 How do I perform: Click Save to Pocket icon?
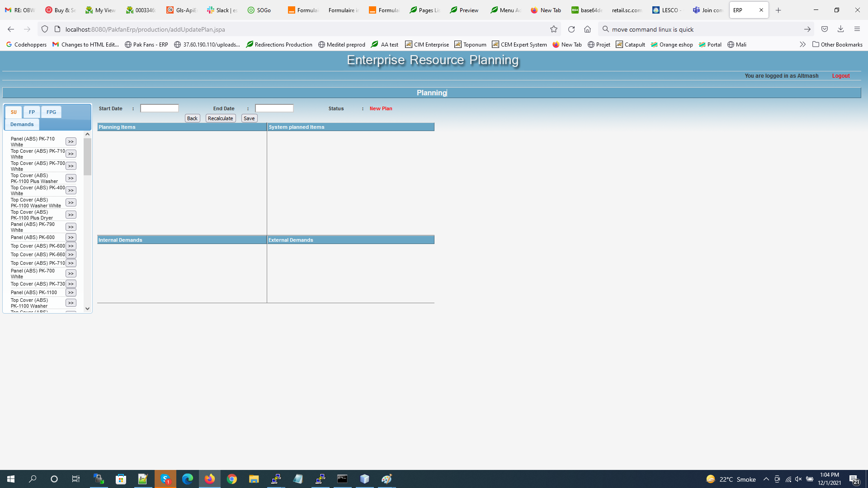825,29
